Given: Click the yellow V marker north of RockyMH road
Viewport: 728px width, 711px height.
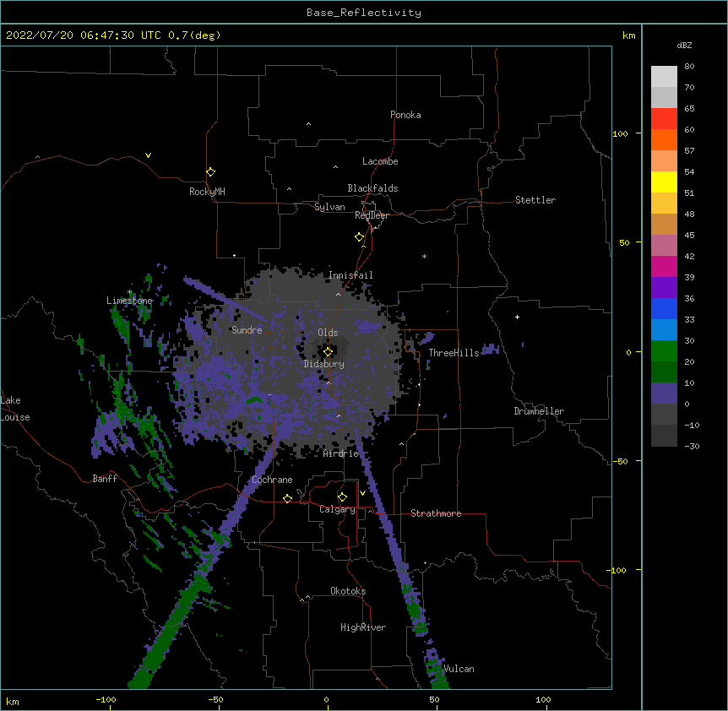Looking at the screenshot, I should click(x=148, y=155).
